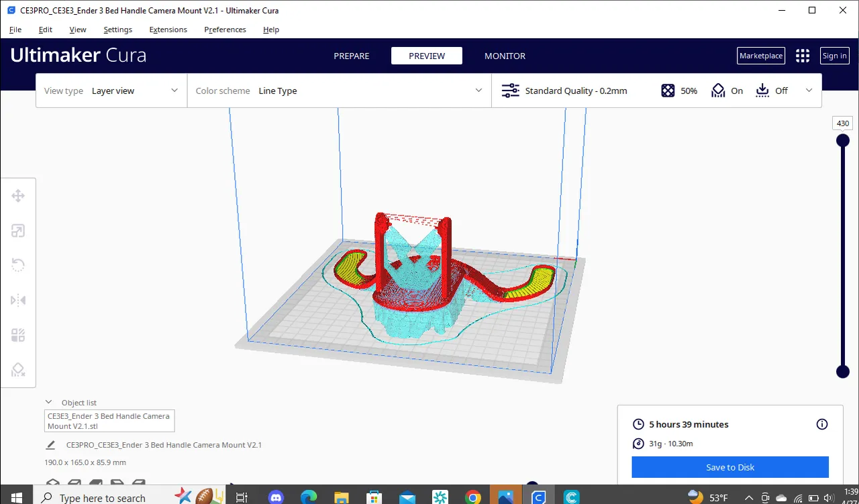859x504 pixels.
Task: Click Save to Disk button
Action: point(730,467)
